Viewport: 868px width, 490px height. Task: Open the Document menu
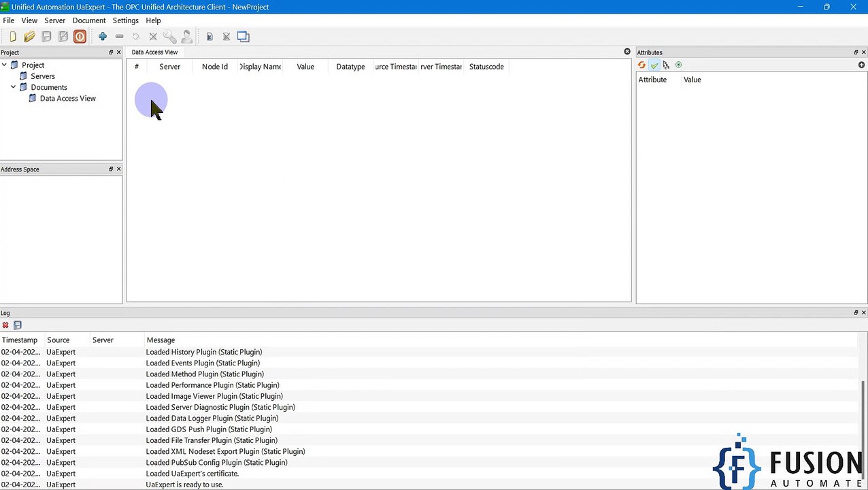point(89,20)
